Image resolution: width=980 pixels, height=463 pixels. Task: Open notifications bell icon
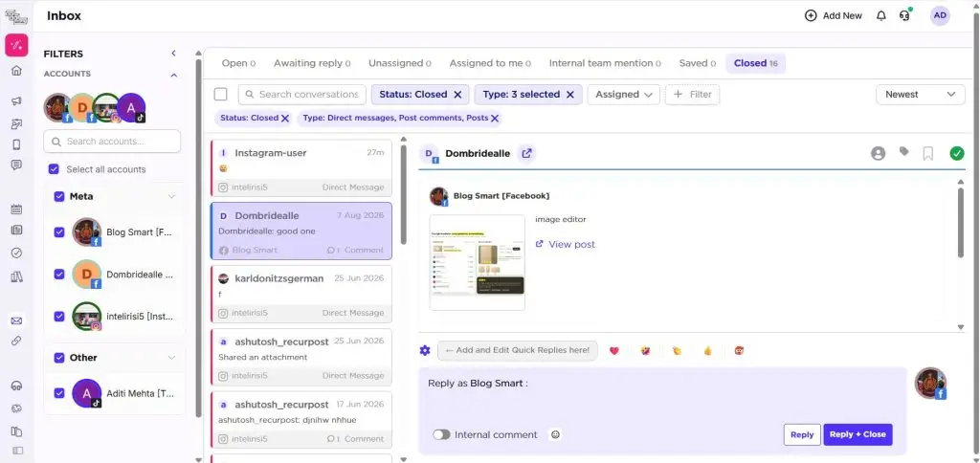coord(881,15)
